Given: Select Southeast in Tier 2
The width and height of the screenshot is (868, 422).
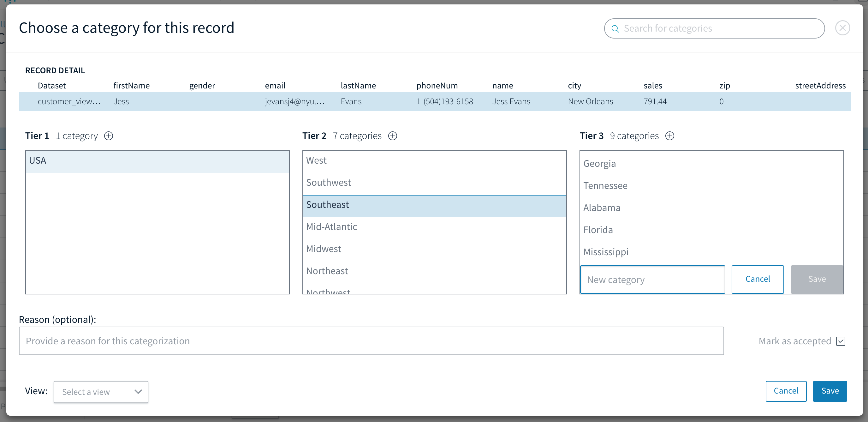Looking at the screenshot, I should 434,206.
